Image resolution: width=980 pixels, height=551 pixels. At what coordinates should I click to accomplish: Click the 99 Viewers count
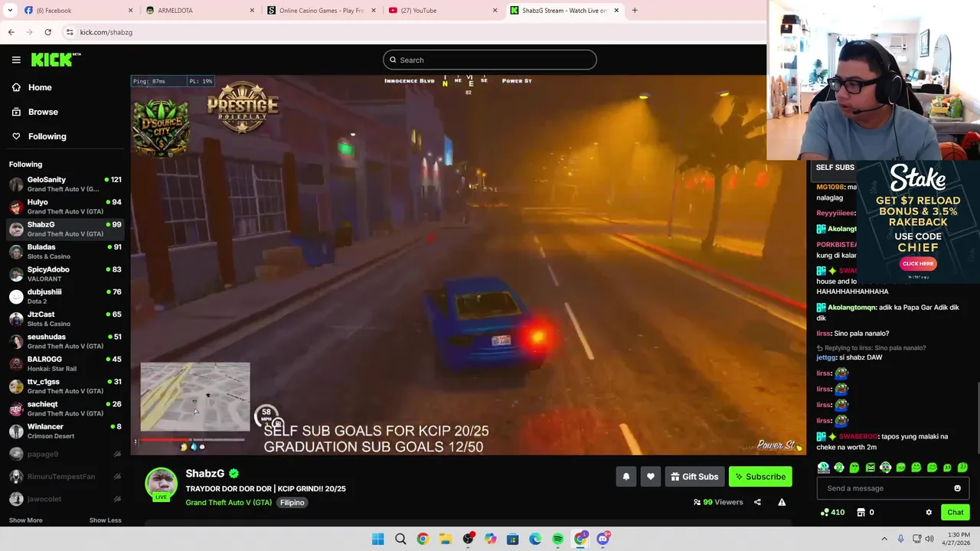click(718, 502)
